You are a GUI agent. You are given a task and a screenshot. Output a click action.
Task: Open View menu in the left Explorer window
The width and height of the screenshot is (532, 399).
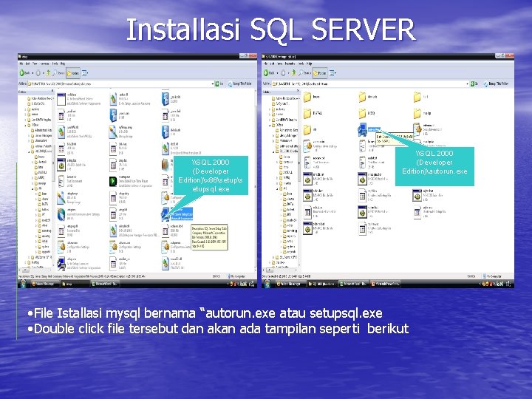click(35, 64)
